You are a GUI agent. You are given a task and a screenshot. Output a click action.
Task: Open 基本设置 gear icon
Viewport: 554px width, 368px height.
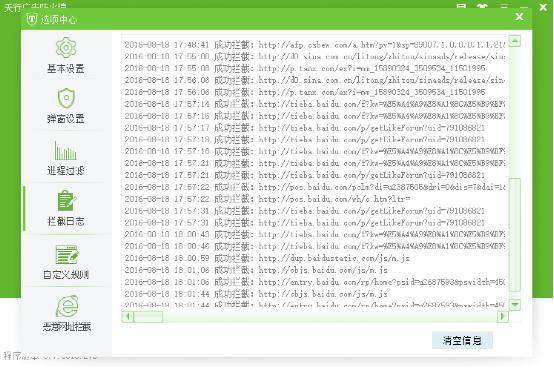click(66, 48)
